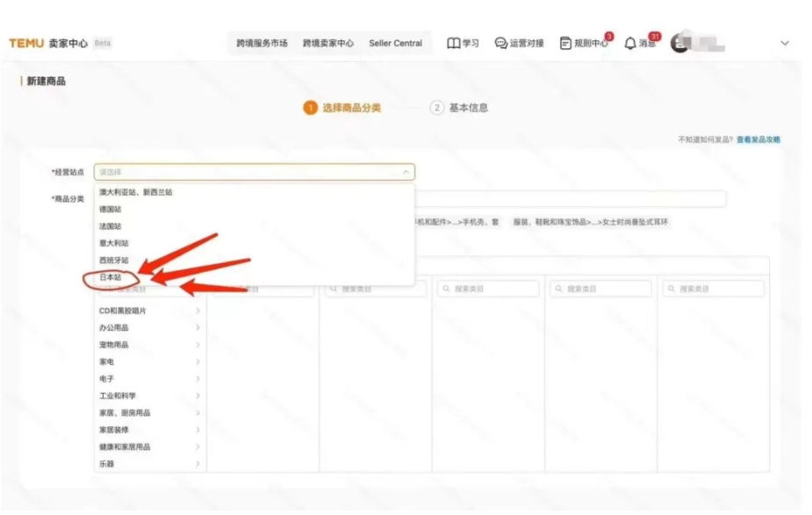Click sixth column 搜索类目 search box
The width and height of the screenshot is (812, 515).
coord(713,289)
